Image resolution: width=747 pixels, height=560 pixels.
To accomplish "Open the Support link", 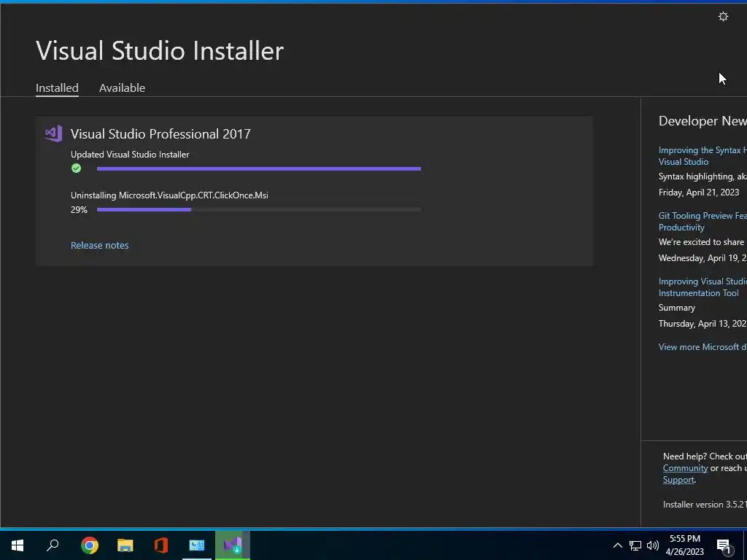I will coord(678,480).
